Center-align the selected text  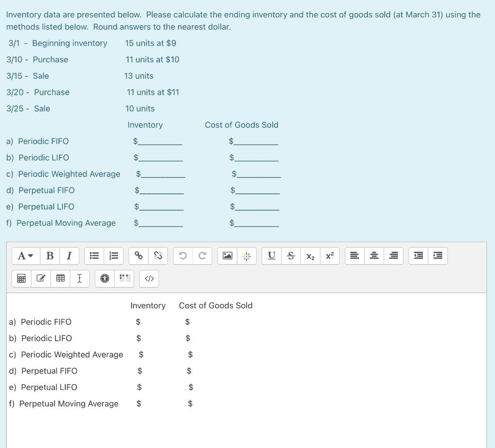(374, 256)
